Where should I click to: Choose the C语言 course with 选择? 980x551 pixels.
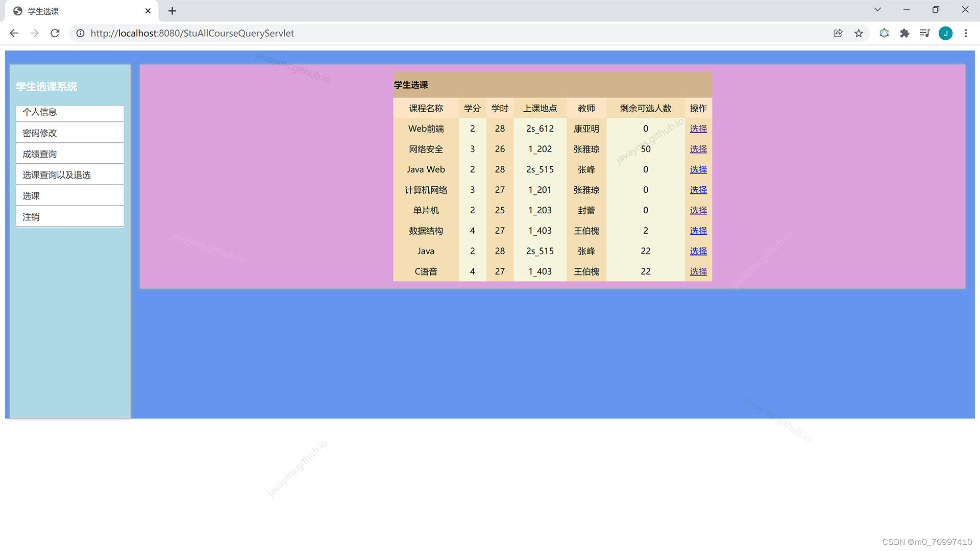[698, 271]
